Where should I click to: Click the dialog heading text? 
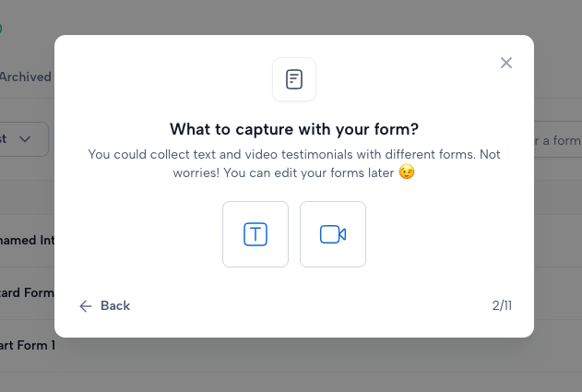pos(294,129)
